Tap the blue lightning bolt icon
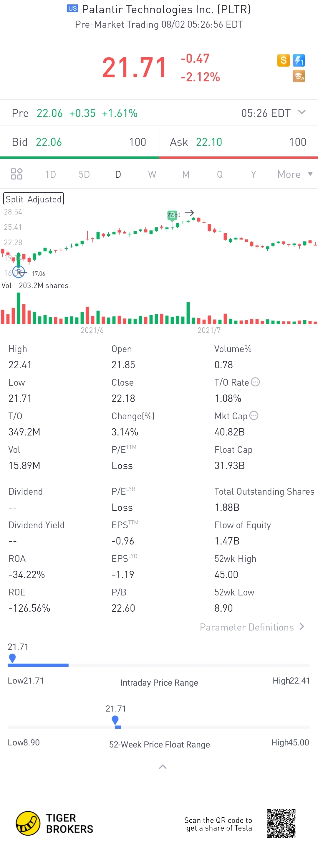Viewport: 318px width, 868px height. click(299, 60)
